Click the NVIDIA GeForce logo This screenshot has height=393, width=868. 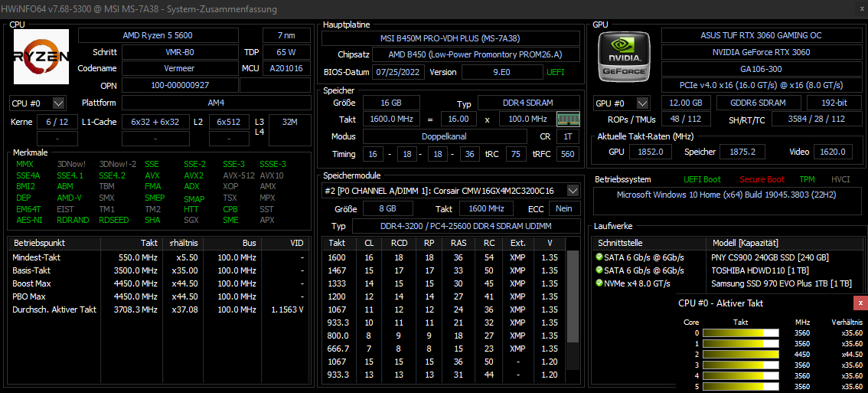click(625, 57)
